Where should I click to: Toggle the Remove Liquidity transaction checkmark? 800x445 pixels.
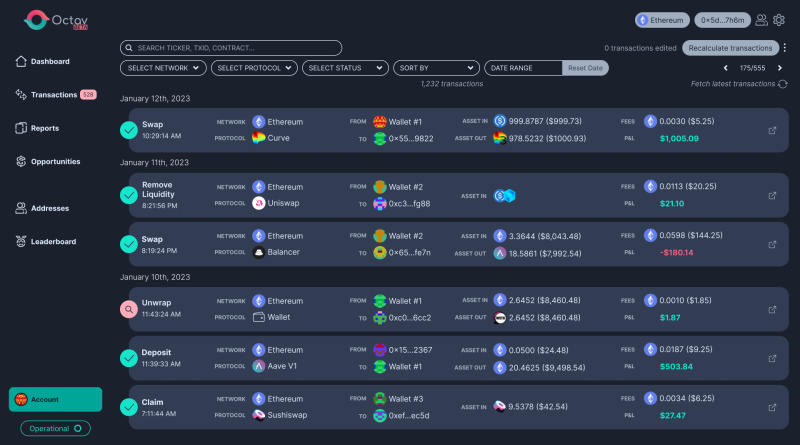point(129,194)
